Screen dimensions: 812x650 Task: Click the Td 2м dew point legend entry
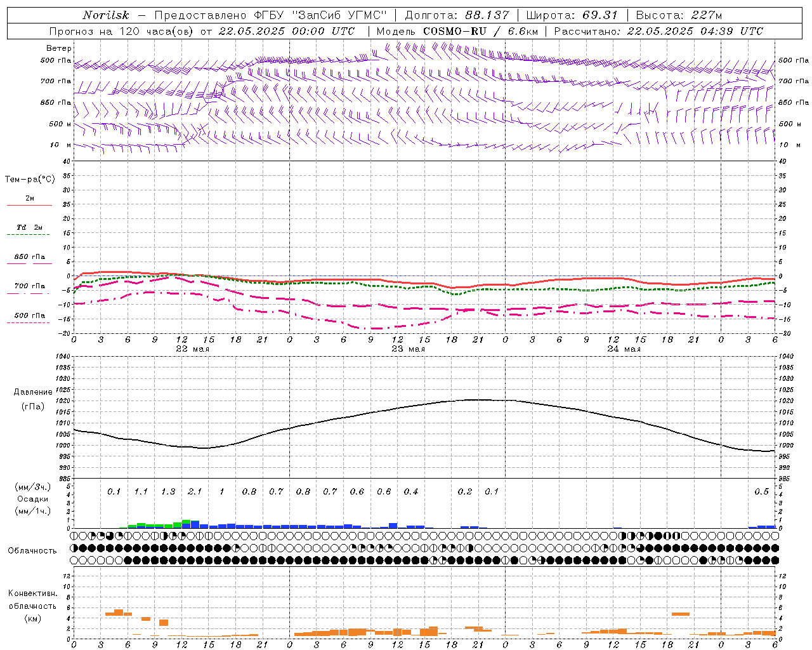29,227
